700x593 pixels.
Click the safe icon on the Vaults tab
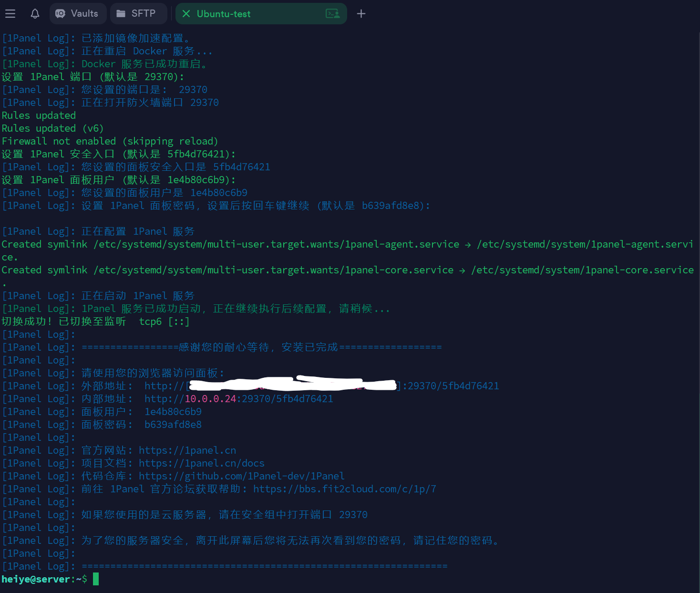pyautogui.click(x=61, y=14)
